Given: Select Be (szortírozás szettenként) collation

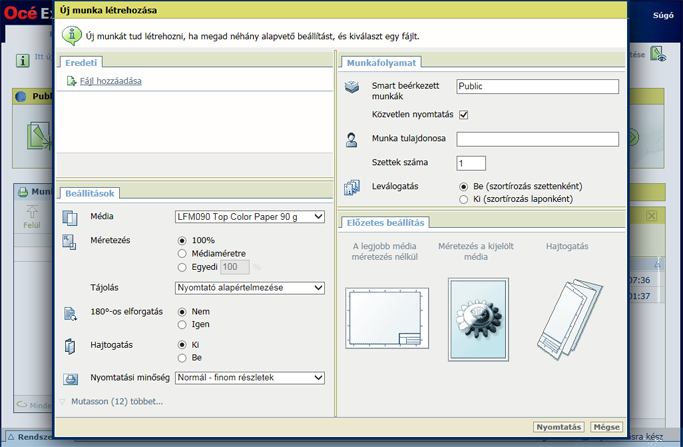Looking at the screenshot, I should coord(463,187).
